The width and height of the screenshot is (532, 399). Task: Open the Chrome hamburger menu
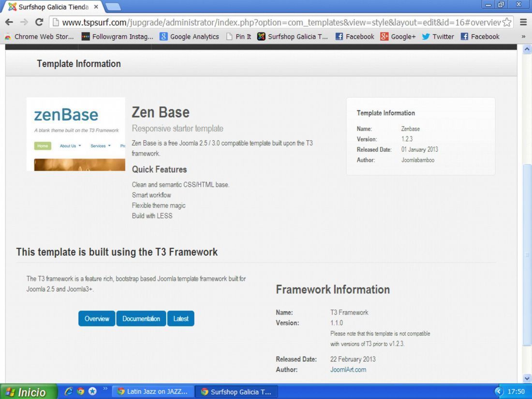coord(523,22)
